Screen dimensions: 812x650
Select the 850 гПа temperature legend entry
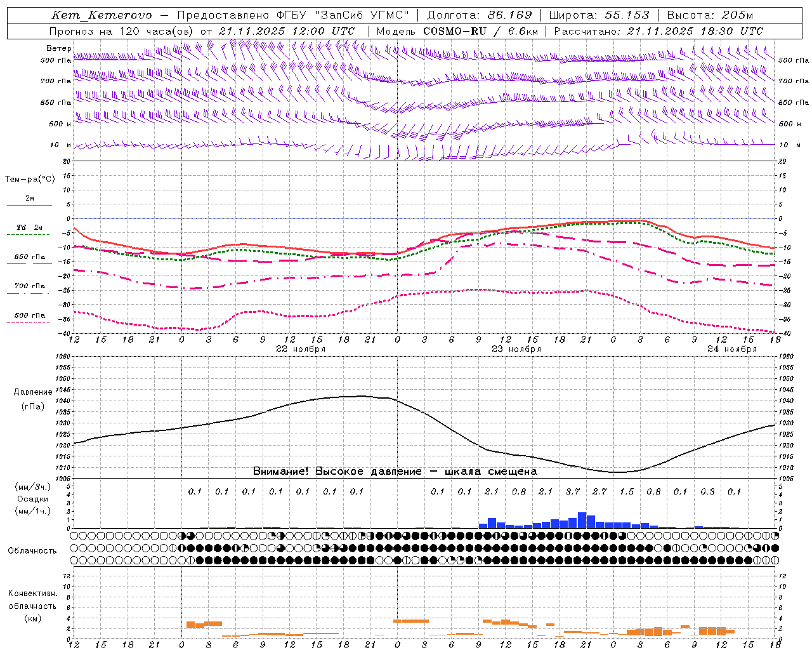(30, 257)
